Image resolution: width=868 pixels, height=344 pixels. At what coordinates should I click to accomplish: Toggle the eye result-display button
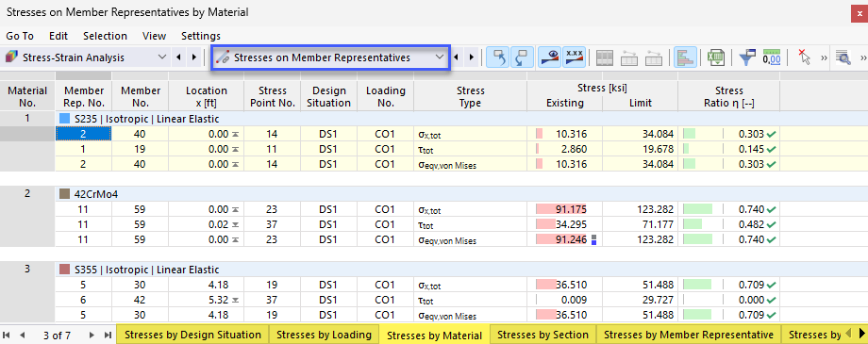550,57
